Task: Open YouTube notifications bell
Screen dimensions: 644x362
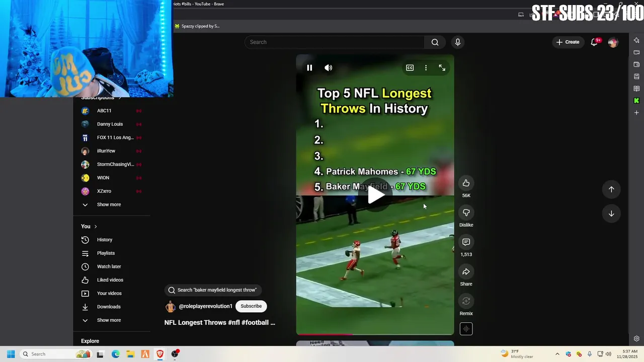Action: coord(595,42)
